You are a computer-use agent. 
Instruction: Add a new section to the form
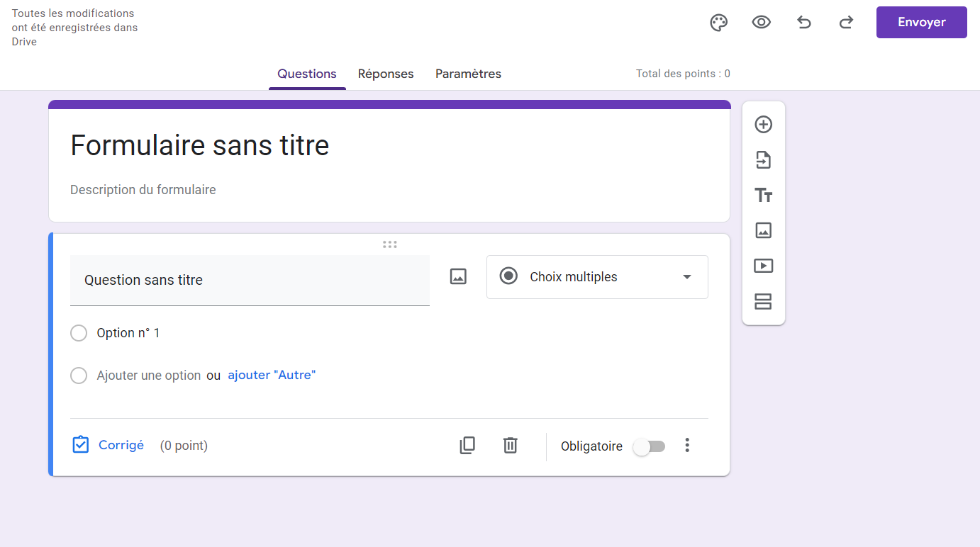(x=764, y=302)
